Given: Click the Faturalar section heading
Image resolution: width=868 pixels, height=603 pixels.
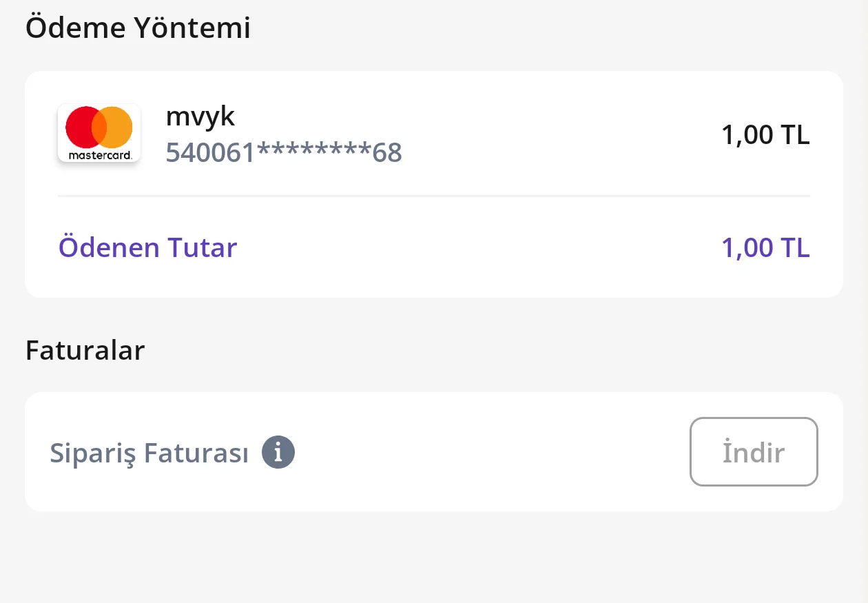Looking at the screenshot, I should (x=85, y=351).
